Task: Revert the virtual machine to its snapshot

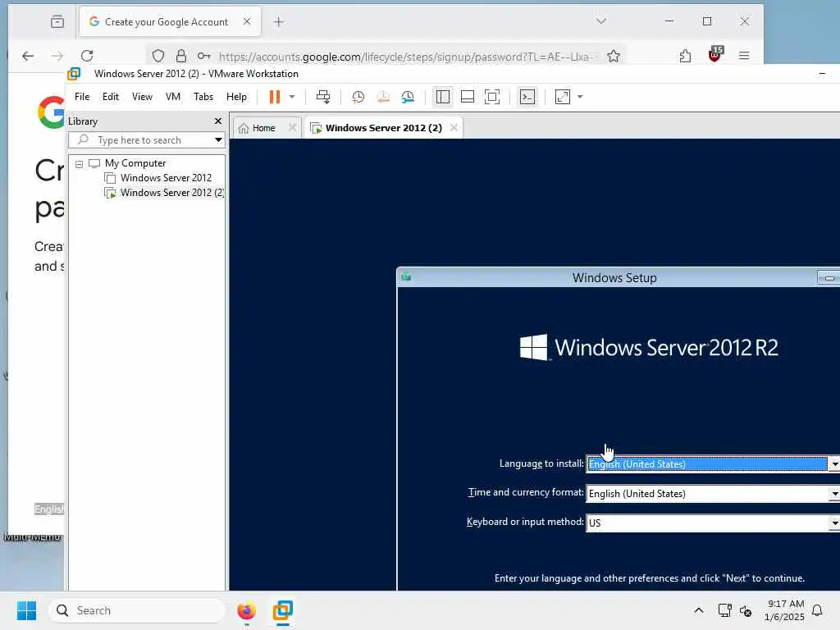Action: coord(383,97)
